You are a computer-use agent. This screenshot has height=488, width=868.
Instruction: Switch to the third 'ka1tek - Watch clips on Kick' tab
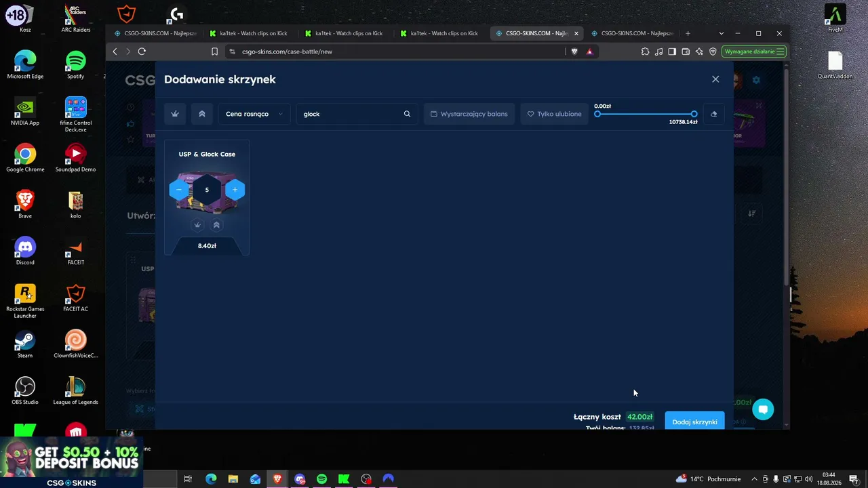coord(439,33)
